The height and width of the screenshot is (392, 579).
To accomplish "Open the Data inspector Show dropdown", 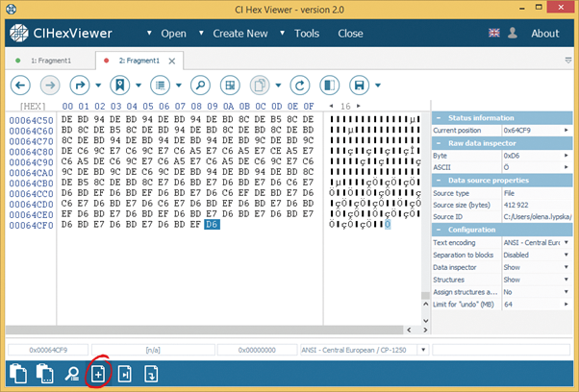I will pos(566,267).
